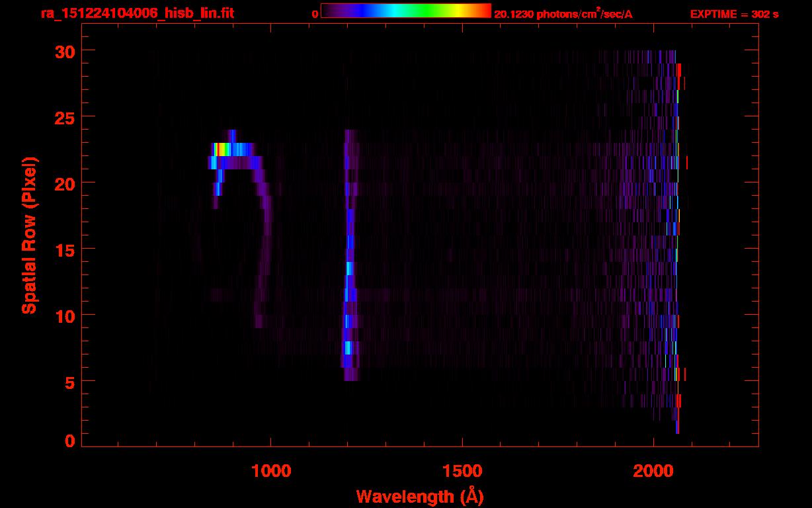Click y-axis tick label 5
The width and height of the screenshot is (812, 508).
(69, 382)
